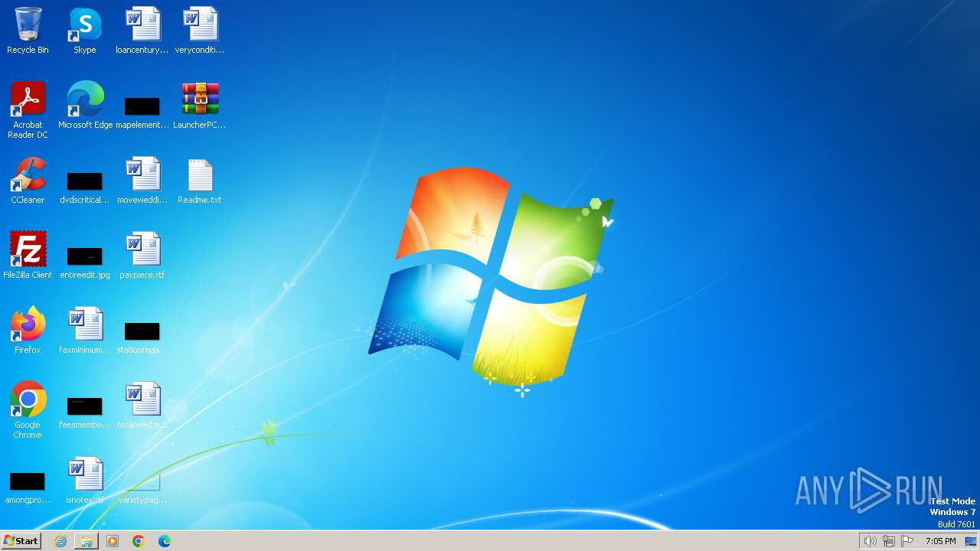Launch Windows Media Player from the taskbar

[x=113, y=541]
